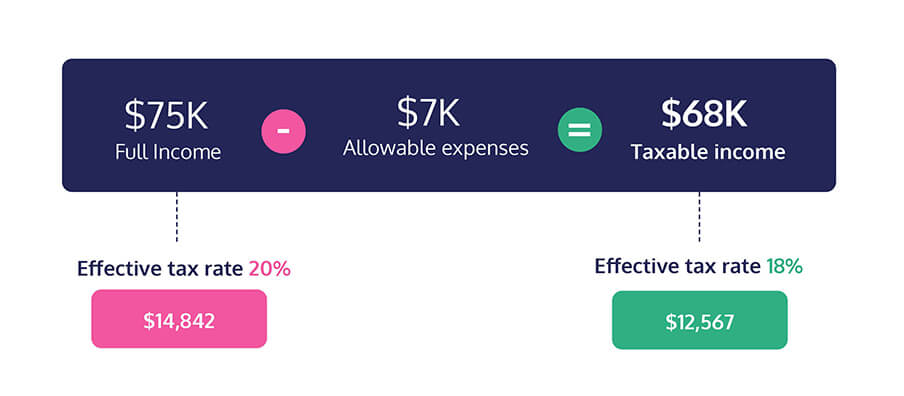Click the Full Income label

pyautogui.click(x=168, y=152)
